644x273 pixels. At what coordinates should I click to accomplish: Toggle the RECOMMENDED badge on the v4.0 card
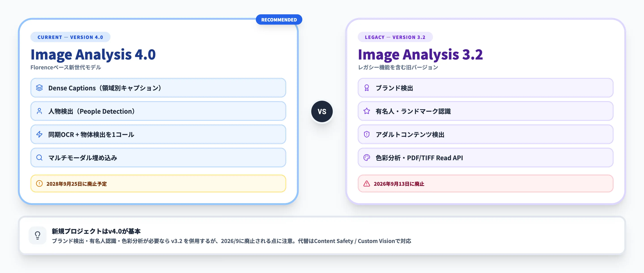[x=279, y=19]
